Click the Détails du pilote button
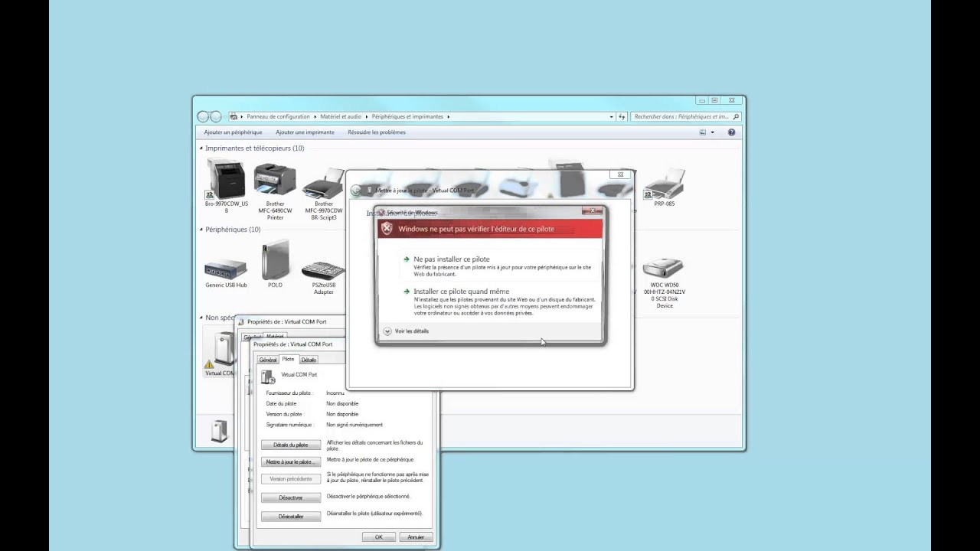This screenshot has width=980, height=551. coord(291,445)
